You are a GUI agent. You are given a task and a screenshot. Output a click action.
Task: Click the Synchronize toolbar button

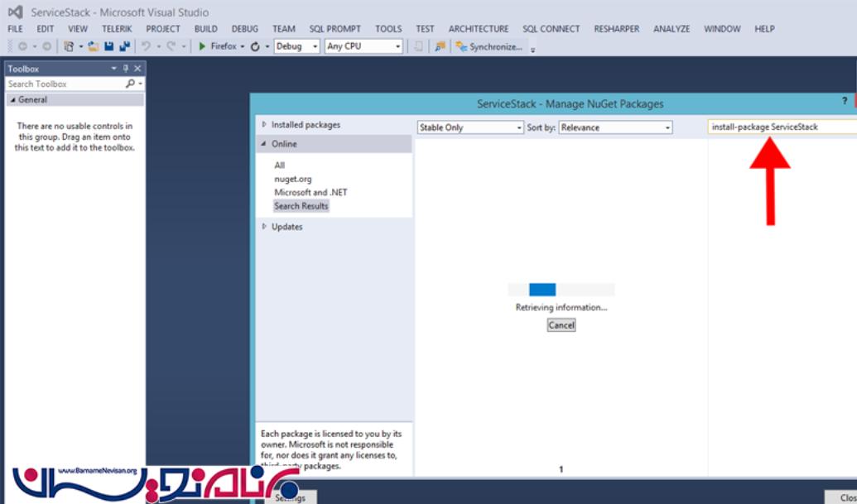489,46
